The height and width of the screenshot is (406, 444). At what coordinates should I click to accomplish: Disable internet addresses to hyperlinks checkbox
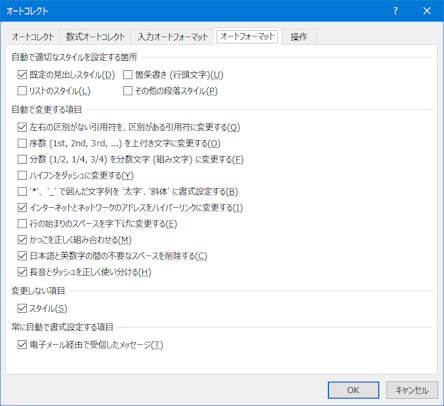(x=22, y=208)
